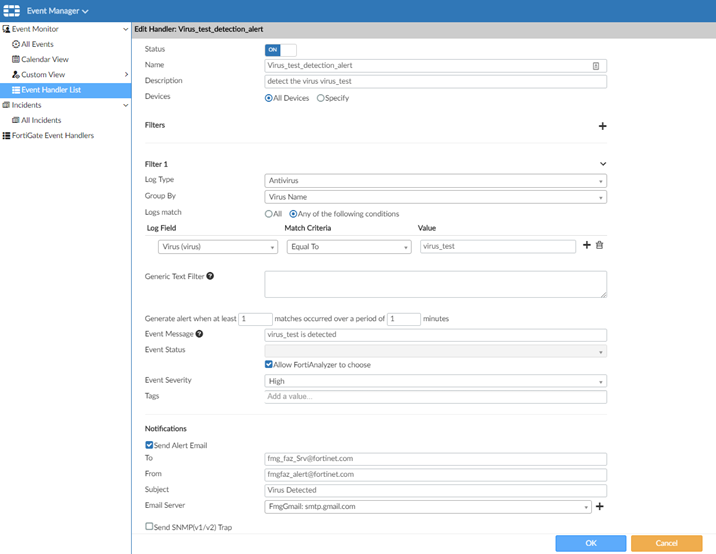Open the Event Severity dropdown

pos(435,381)
